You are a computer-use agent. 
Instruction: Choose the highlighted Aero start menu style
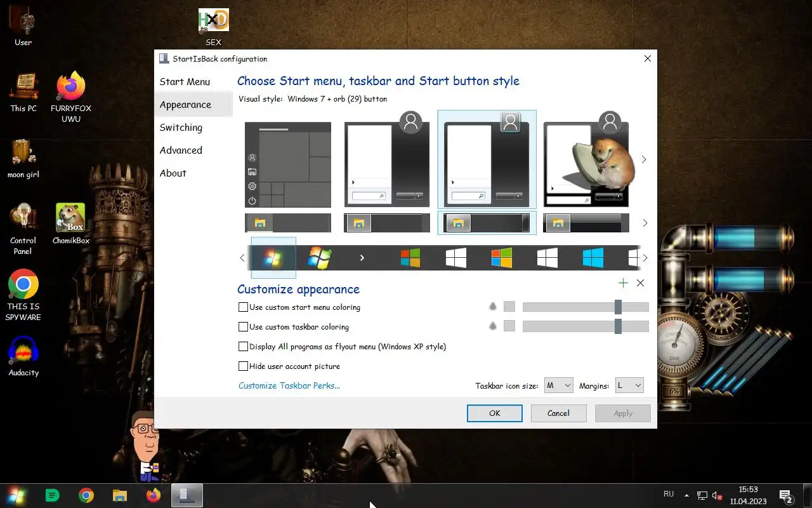[487, 159]
